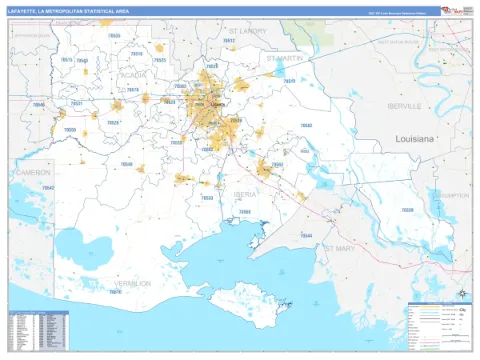Click ZIP code 70535 label
Image resolution: width=480 pixels, height=360 pixels.
[x=114, y=36]
